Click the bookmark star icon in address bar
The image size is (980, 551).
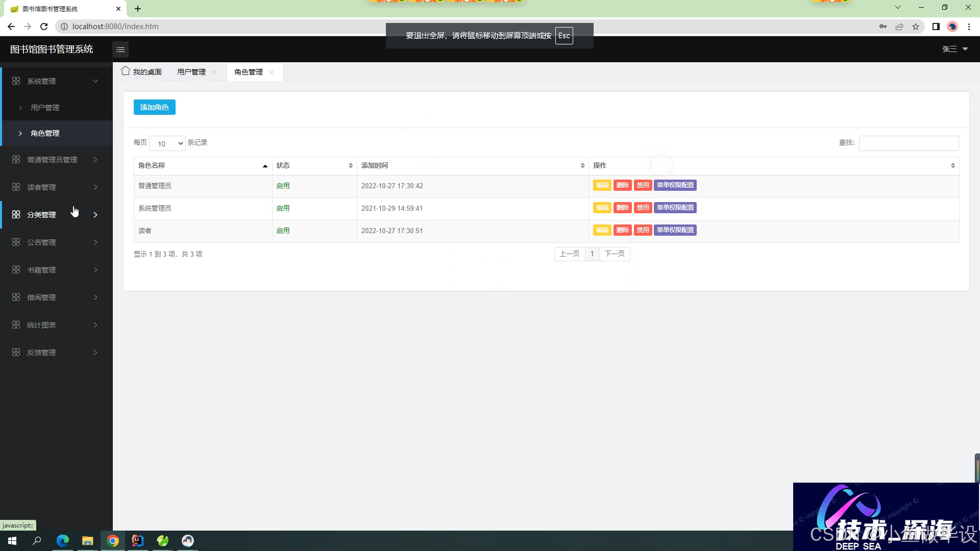tap(916, 27)
